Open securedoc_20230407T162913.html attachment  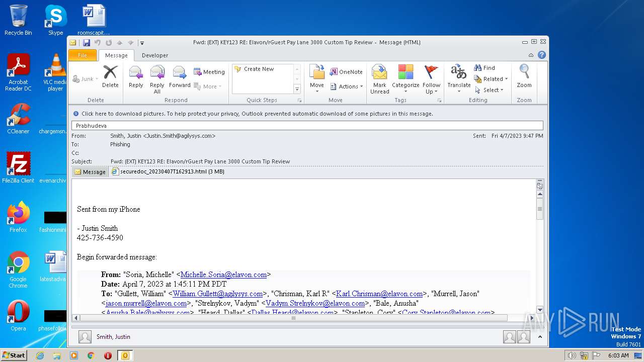click(168, 171)
